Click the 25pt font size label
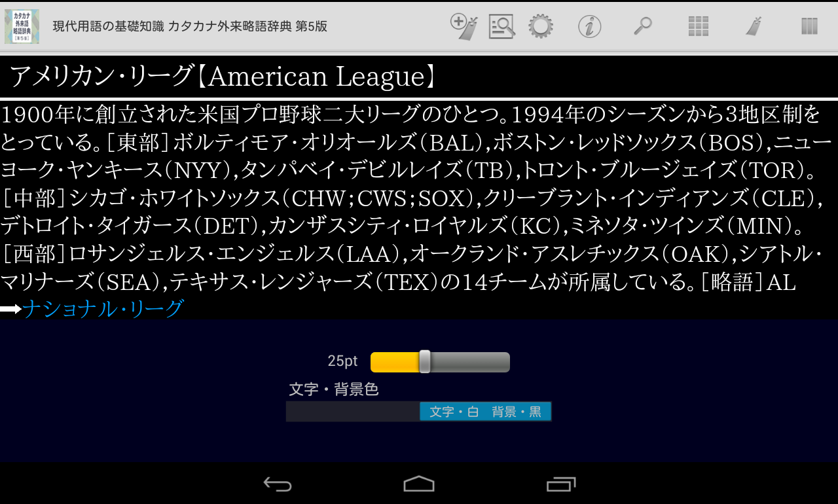The height and width of the screenshot is (504, 838). coord(342,361)
